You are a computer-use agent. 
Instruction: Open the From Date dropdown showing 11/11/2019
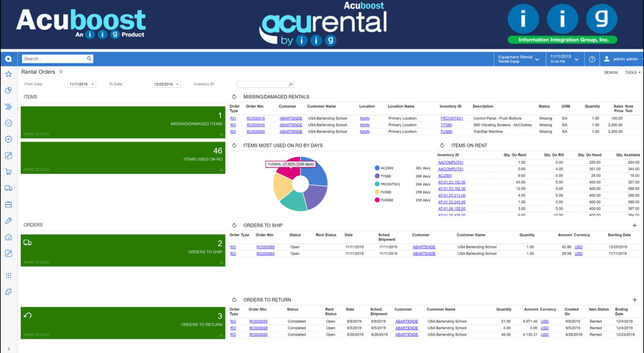[93, 84]
